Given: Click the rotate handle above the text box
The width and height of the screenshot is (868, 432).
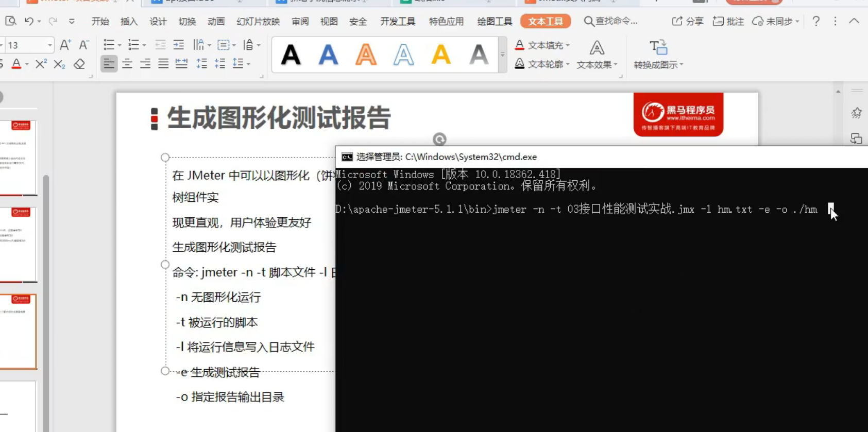Looking at the screenshot, I should point(439,139).
